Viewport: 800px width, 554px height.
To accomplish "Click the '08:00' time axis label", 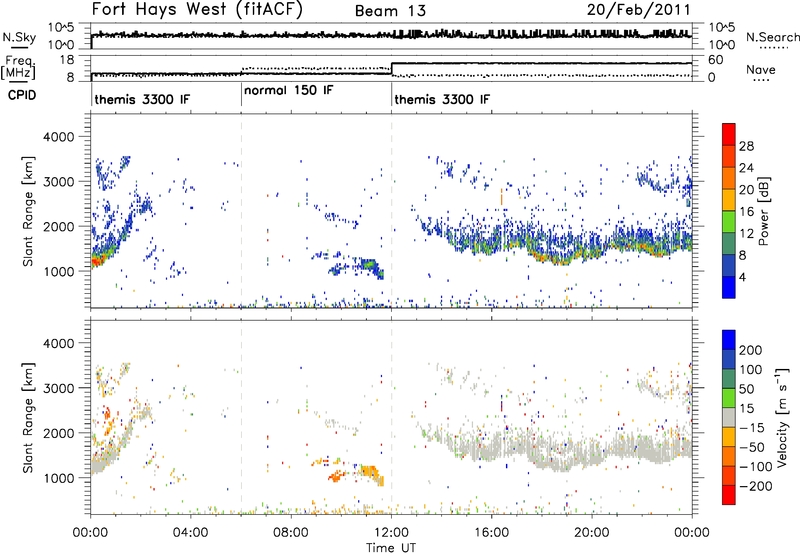I will [290, 533].
